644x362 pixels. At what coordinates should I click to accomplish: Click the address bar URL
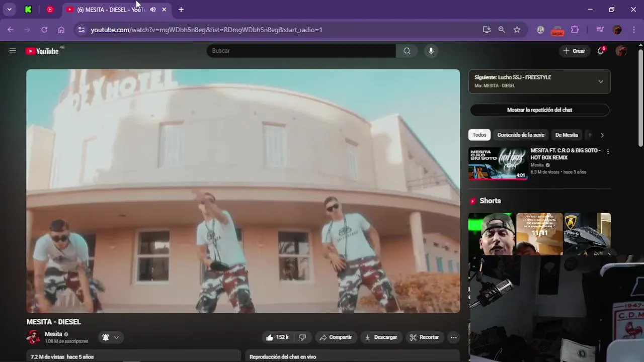206,30
